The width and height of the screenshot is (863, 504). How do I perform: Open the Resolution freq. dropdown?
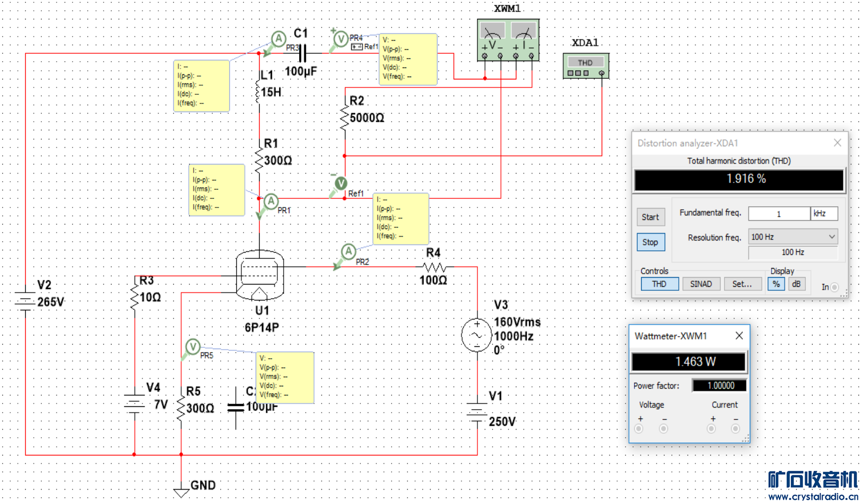793,237
